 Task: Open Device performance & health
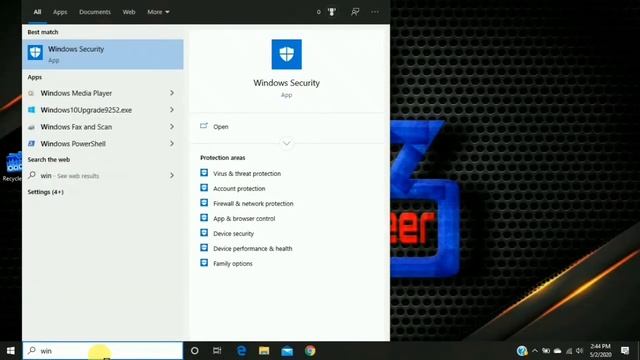[x=253, y=248]
